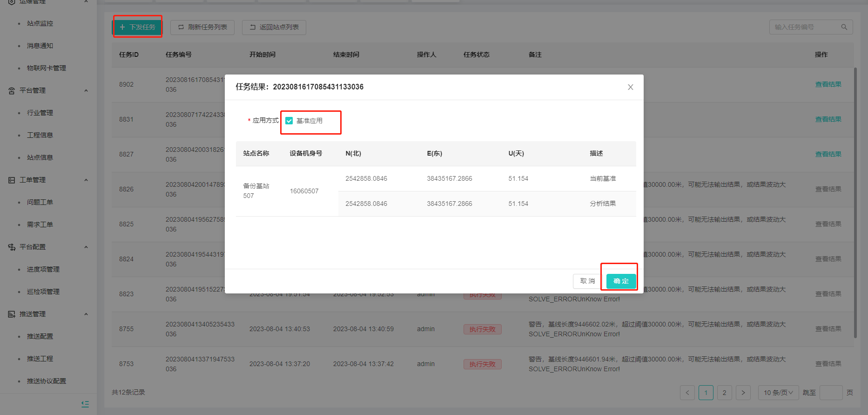Go to previous page arrow
Viewport: 868px width, 415px height.
click(x=687, y=393)
